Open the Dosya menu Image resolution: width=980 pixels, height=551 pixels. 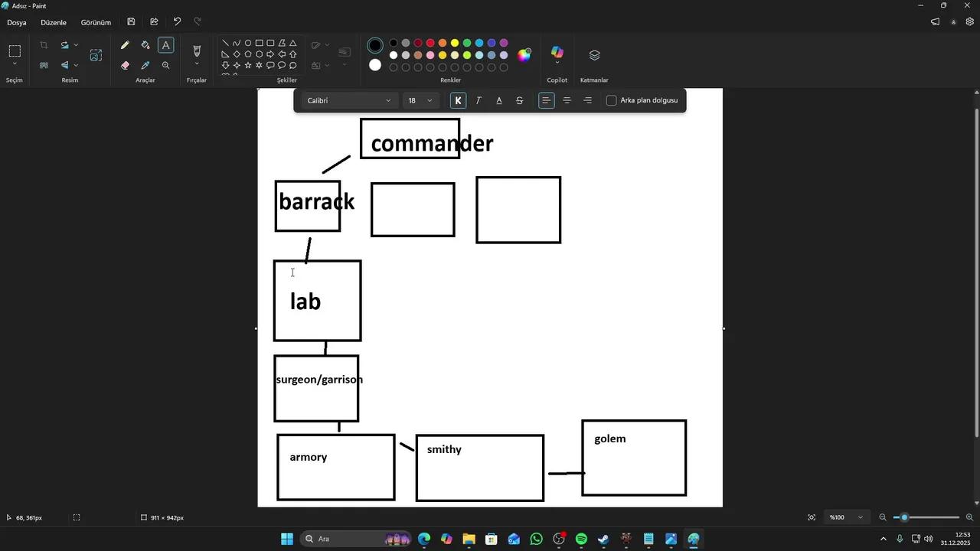[x=16, y=22]
